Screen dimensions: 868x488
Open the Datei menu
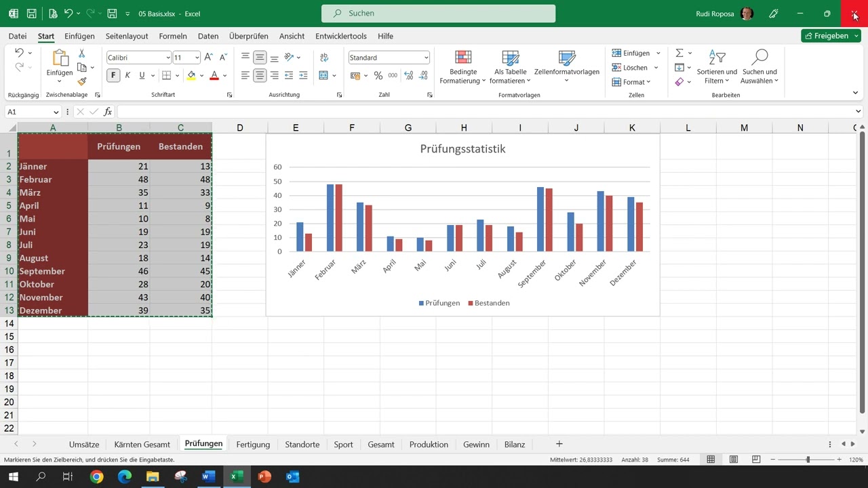pos(18,36)
